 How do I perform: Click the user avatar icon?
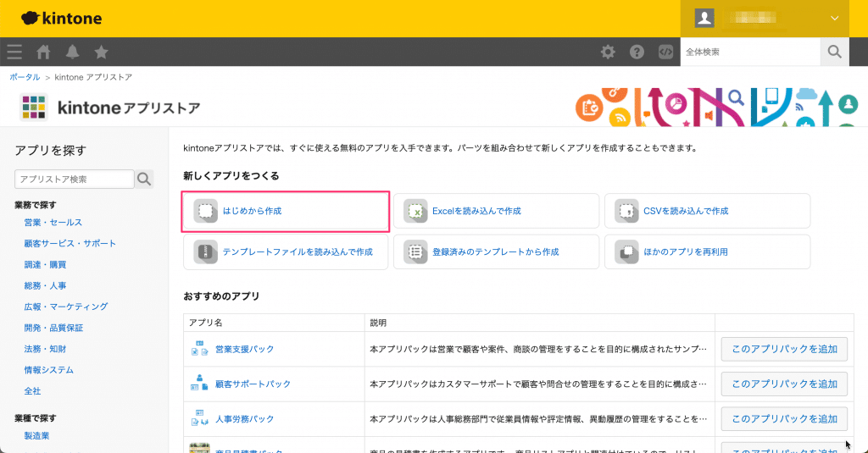tap(704, 19)
